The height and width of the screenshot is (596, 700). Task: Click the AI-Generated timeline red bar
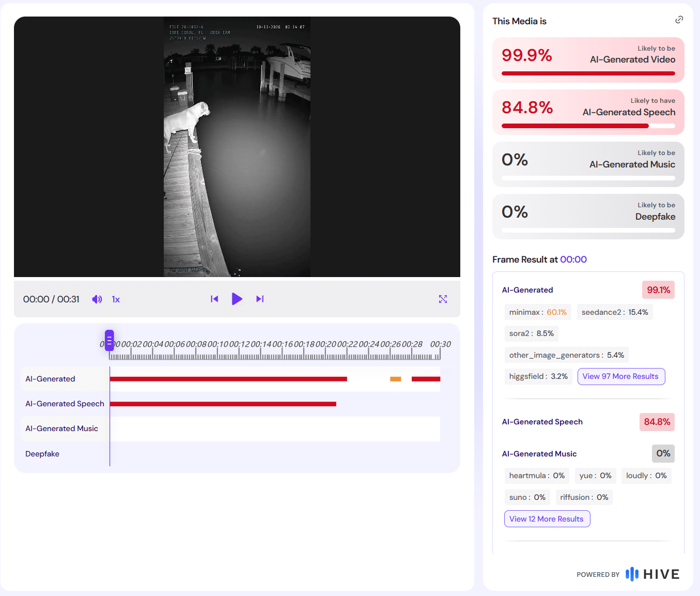pos(228,379)
